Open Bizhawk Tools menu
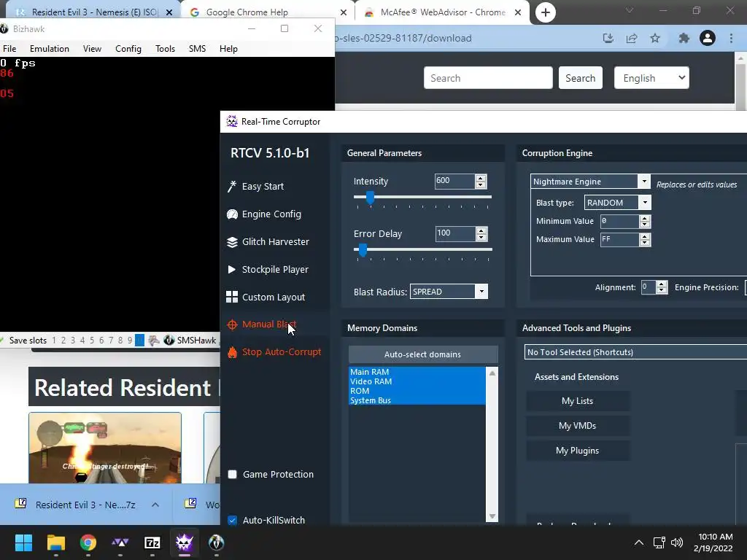The image size is (747, 560). [x=166, y=49]
